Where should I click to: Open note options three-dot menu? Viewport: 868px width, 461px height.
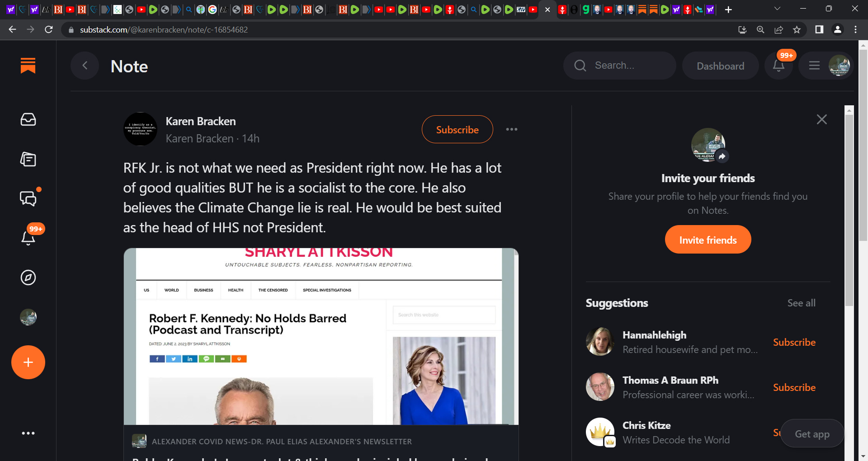click(511, 129)
